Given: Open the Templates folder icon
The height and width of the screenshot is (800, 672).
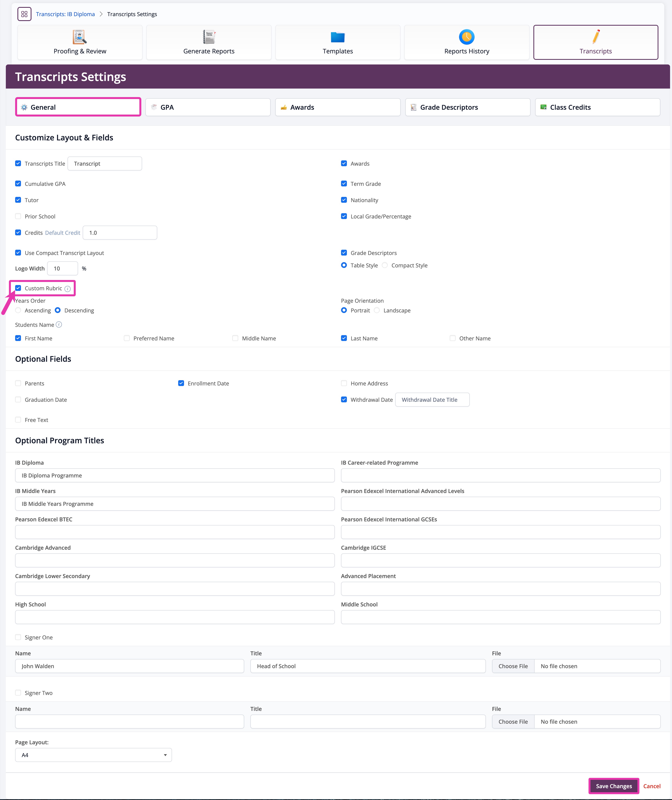Looking at the screenshot, I should pos(338,37).
